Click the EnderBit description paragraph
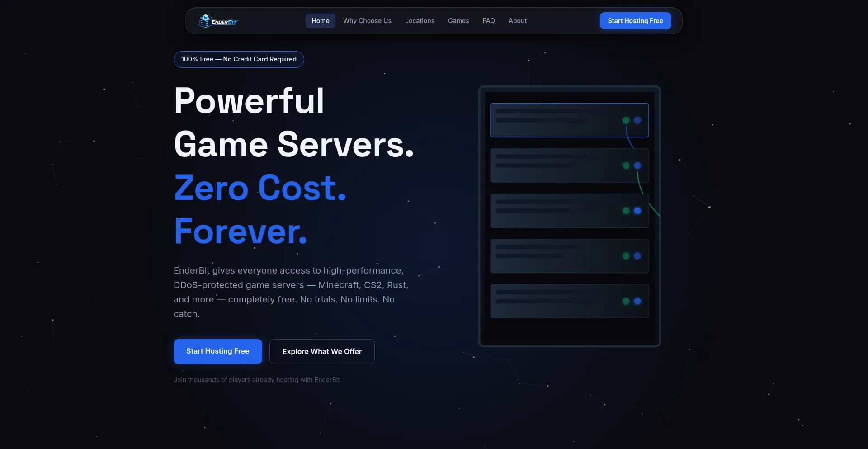Screen dimensions: 868x449 [291, 292]
